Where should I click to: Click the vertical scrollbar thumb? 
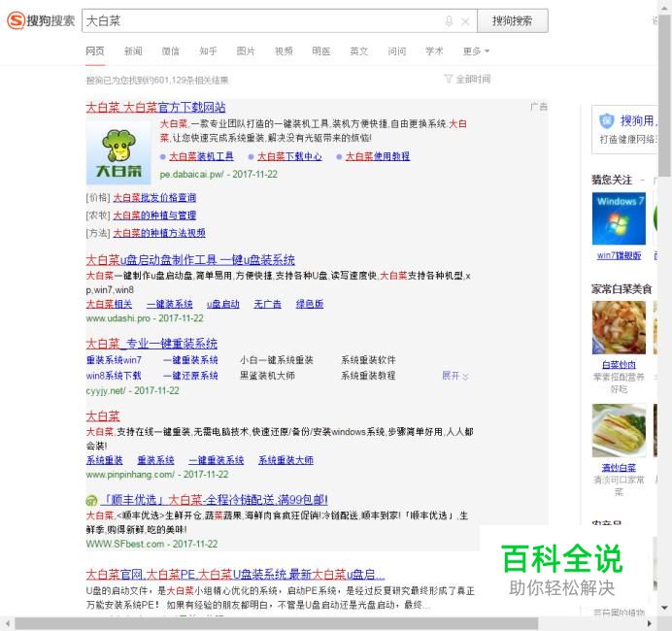[x=665, y=95]
